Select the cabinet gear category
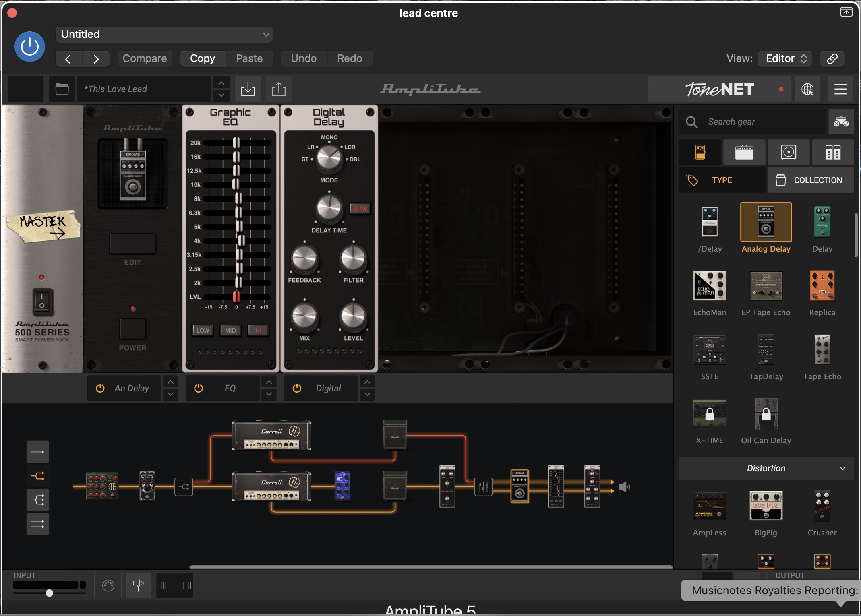 tap(789, 152)
